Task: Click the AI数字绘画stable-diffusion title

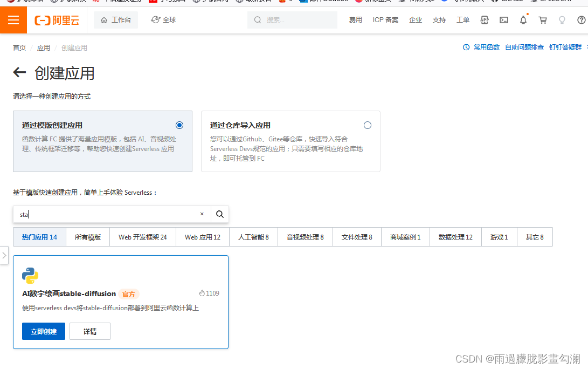Action: click(69, 293)
